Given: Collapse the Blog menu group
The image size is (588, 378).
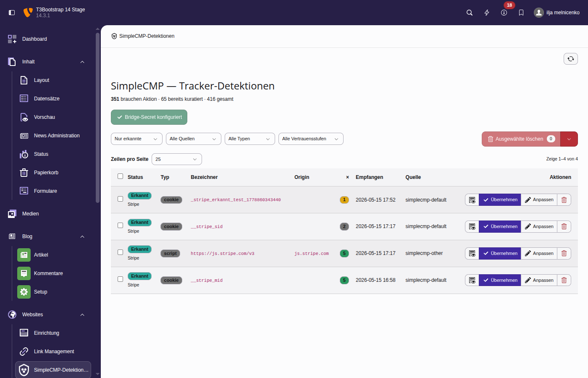Looking at the screenshot, I should click(x=82, y=236).
